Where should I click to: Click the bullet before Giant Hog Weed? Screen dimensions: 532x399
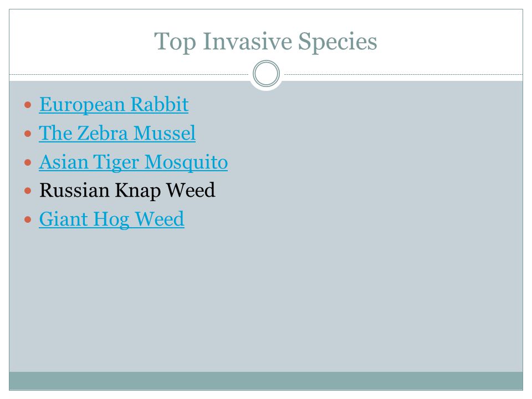click(x=28, y=219)
